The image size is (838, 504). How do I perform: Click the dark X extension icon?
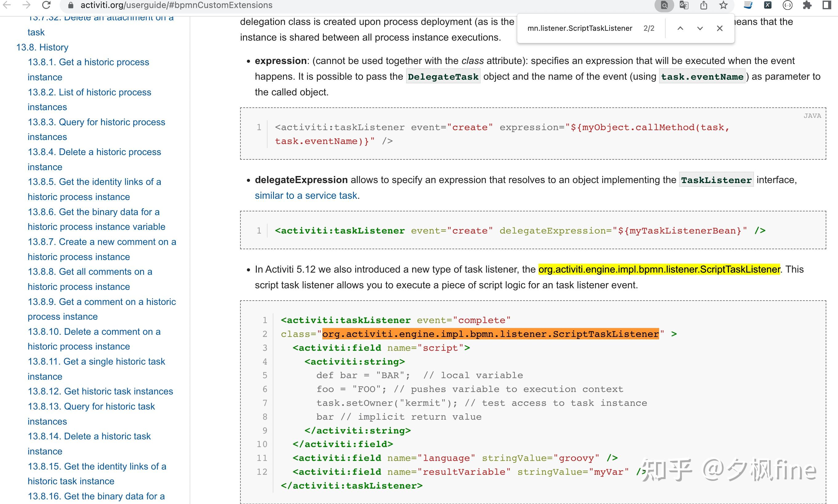[768, 5]
